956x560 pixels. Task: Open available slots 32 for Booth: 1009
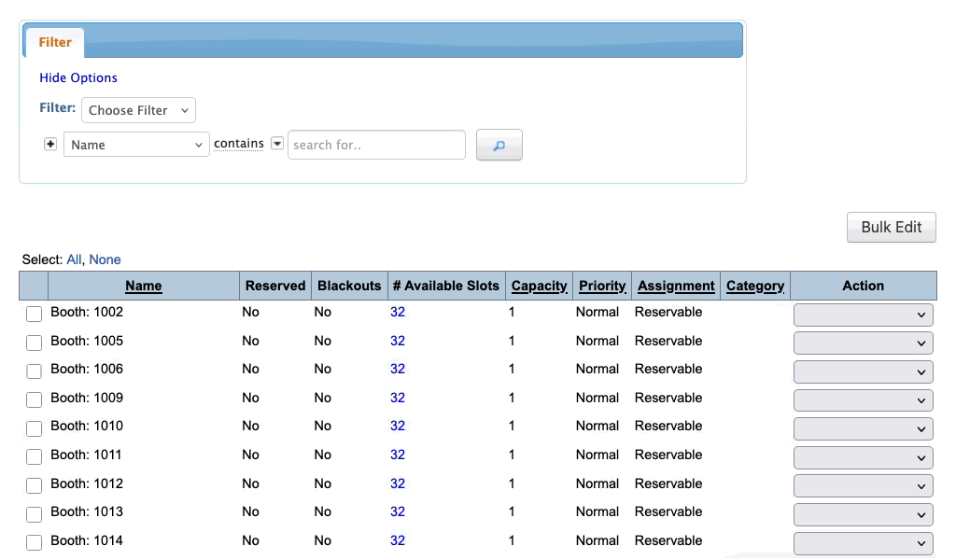[x=398, y=398]
